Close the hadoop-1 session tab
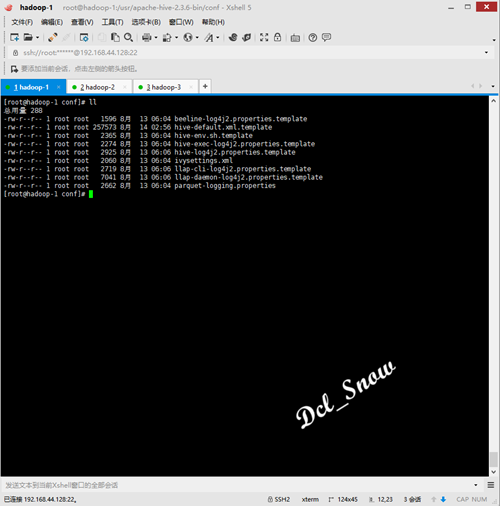The height and width of the screenshot is (506, 500). coord(59,87)
